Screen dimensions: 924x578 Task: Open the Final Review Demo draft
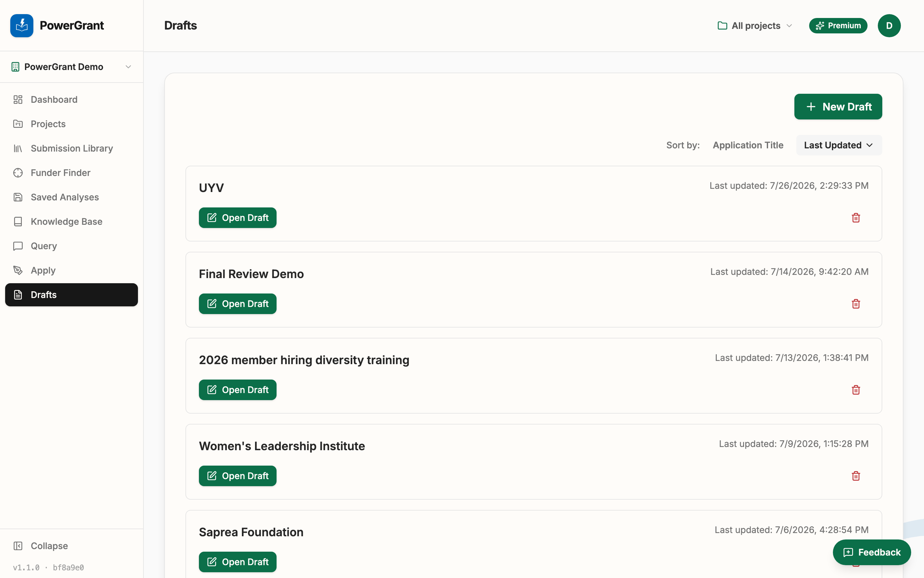click(x=237, y=304)
